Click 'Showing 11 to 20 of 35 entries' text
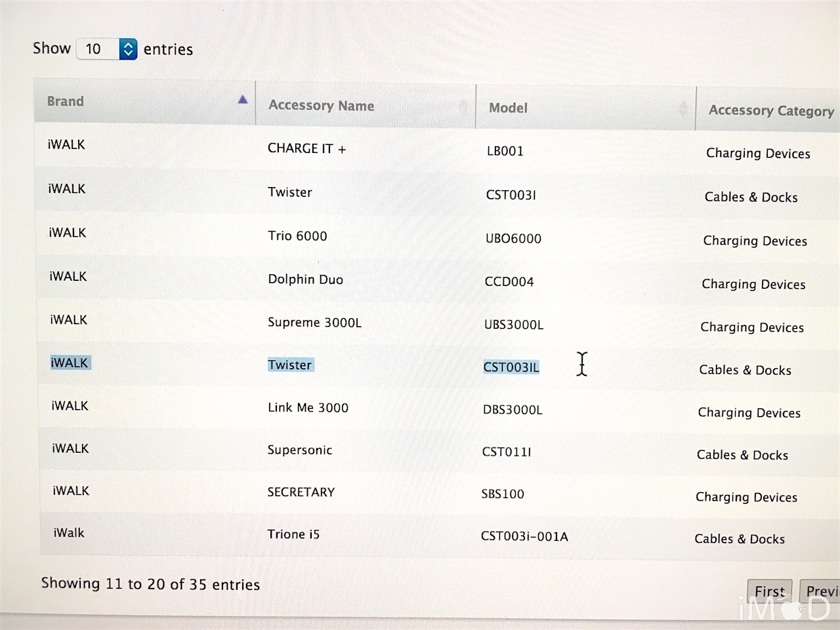Screen dimensions: 840x630 pos(150,584)
